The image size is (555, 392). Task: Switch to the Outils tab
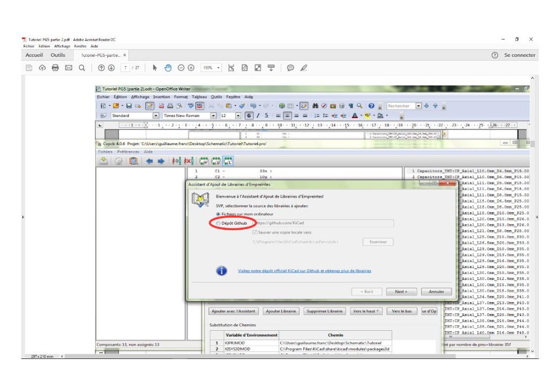[58, 55]
